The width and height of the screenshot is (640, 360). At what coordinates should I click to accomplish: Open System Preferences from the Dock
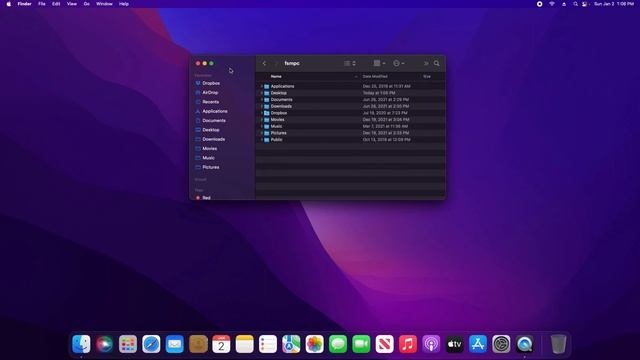501,344
